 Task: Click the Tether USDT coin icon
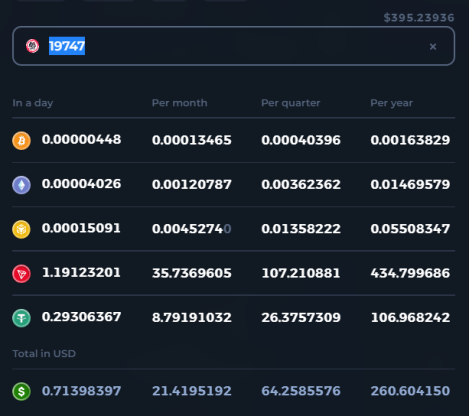[x=21, y=318]
